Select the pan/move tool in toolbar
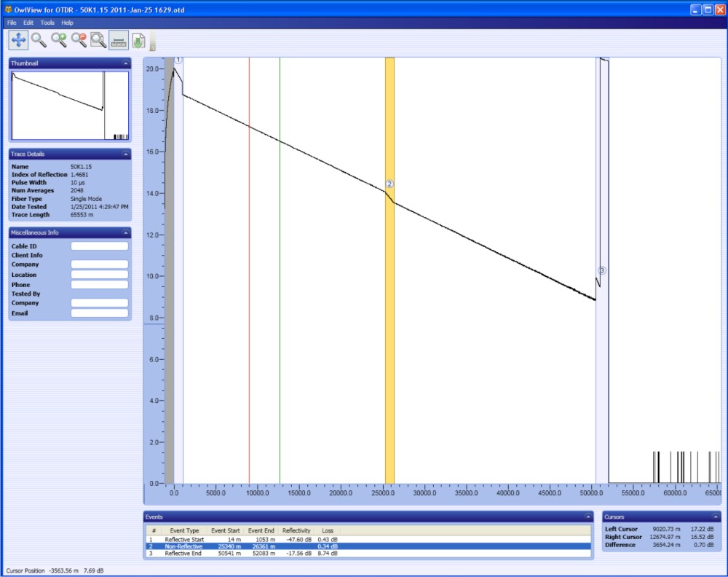Viewport: 728px width, 577px height. tap(19, 40)
